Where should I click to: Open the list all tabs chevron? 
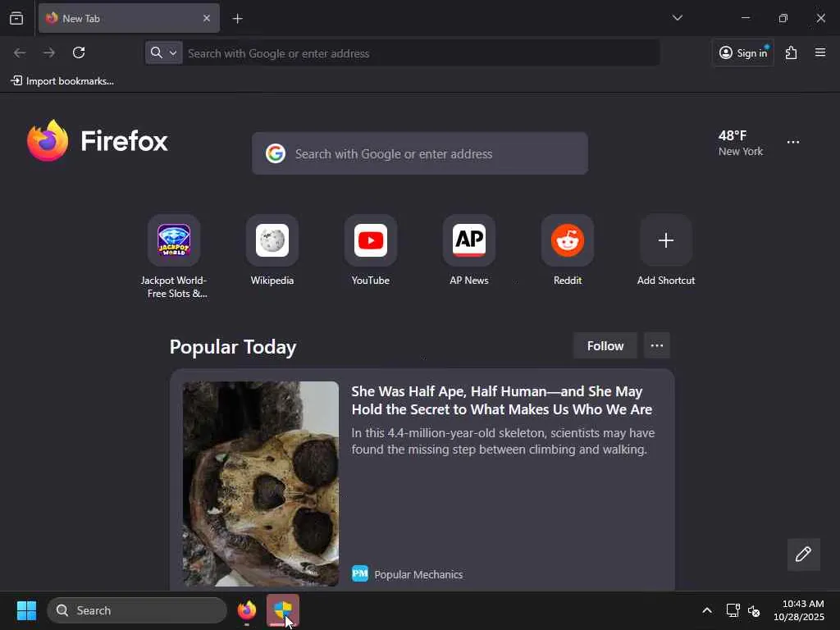pyautogui.click(x=677, y=18)
